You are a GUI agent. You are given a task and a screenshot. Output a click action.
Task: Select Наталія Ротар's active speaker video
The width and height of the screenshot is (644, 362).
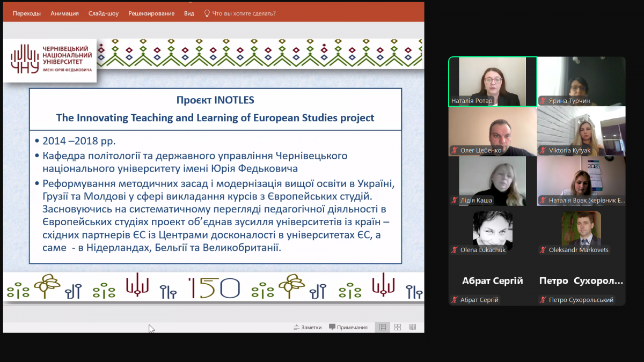pos(492,81)
